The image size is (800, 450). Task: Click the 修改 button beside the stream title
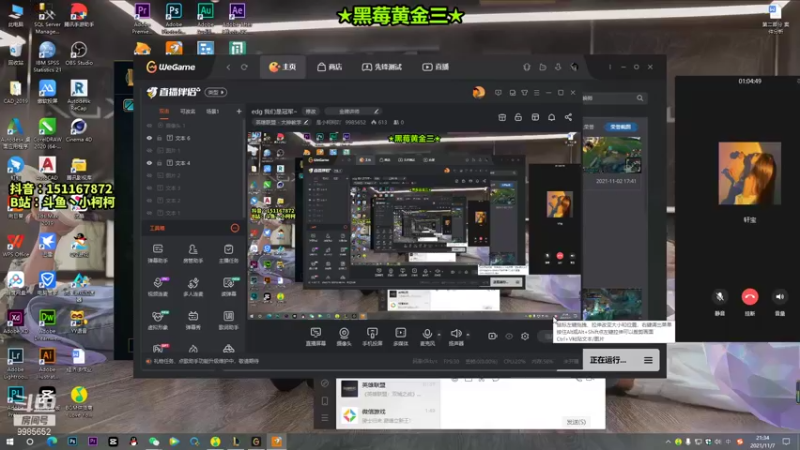(x=311, y=111)
